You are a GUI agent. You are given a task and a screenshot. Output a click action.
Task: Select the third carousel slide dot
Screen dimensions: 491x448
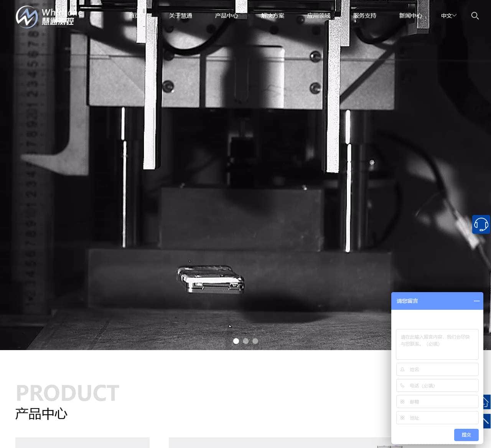(255, 341)
